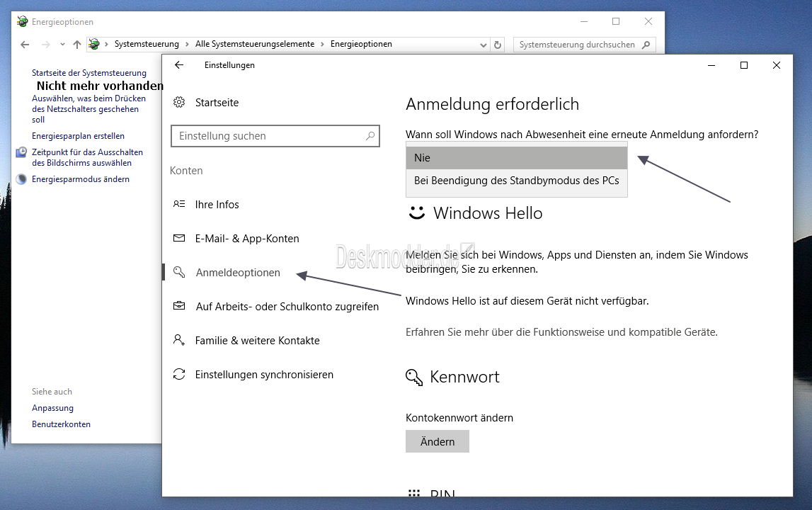Viewport: 812px width, 510px height.
Task: Click the Ihre Infos person icon
Action: 179,204
